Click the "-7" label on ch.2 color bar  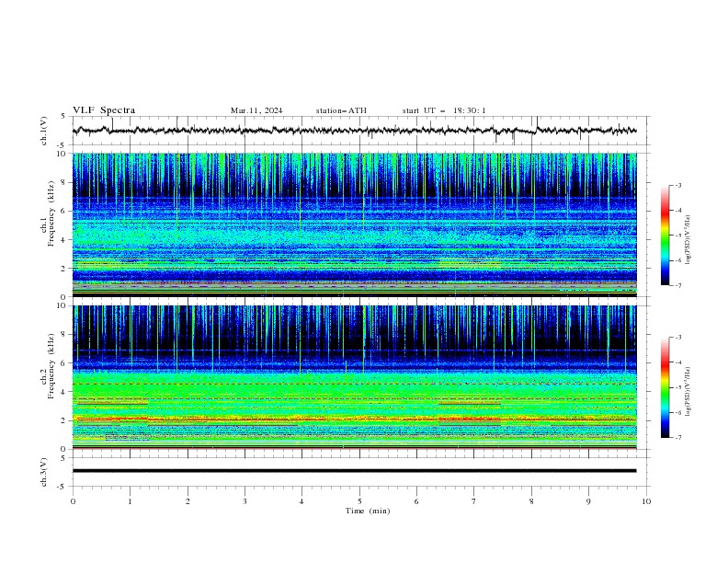coord(677,437)
